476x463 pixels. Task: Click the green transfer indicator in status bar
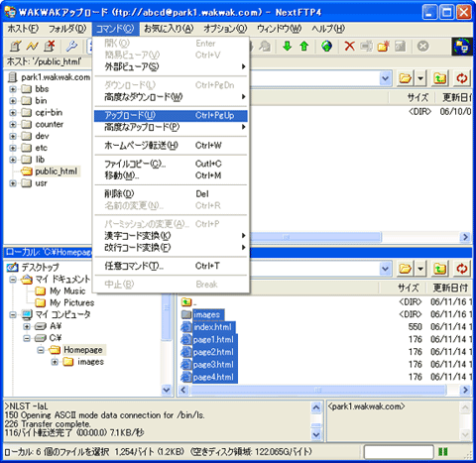(443, 451)
